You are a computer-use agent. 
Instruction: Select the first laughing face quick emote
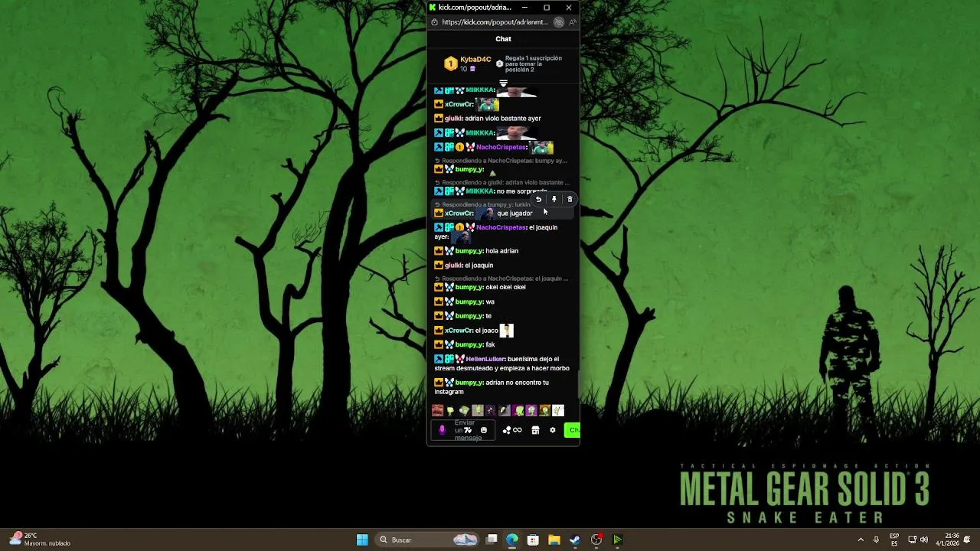click(437, 411)
